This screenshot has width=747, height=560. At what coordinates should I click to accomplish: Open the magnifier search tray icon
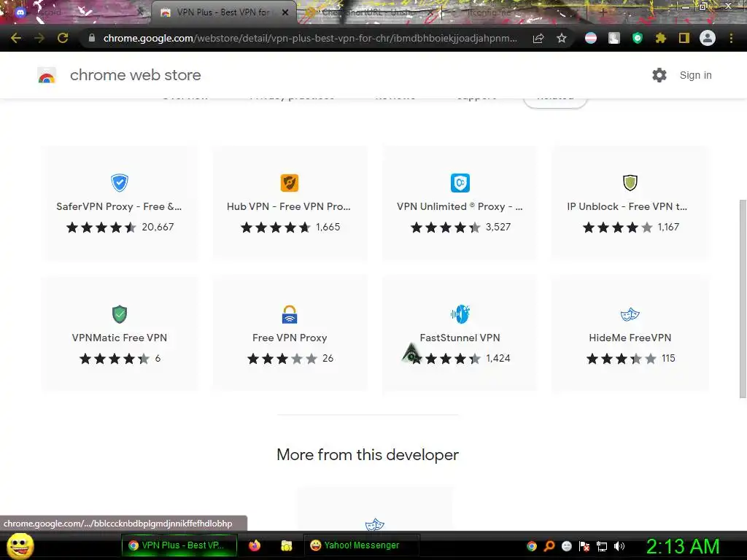(x=549, y=546)
